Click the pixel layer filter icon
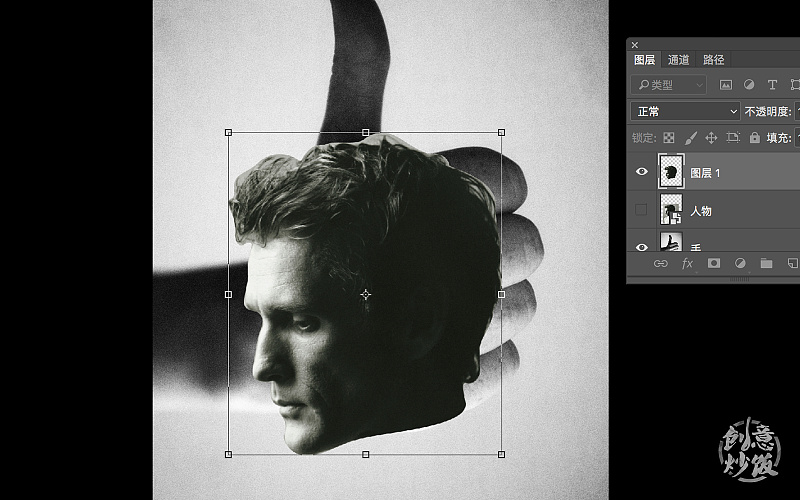The height and width of the screenshot is (500, 800). click(726, 85)
